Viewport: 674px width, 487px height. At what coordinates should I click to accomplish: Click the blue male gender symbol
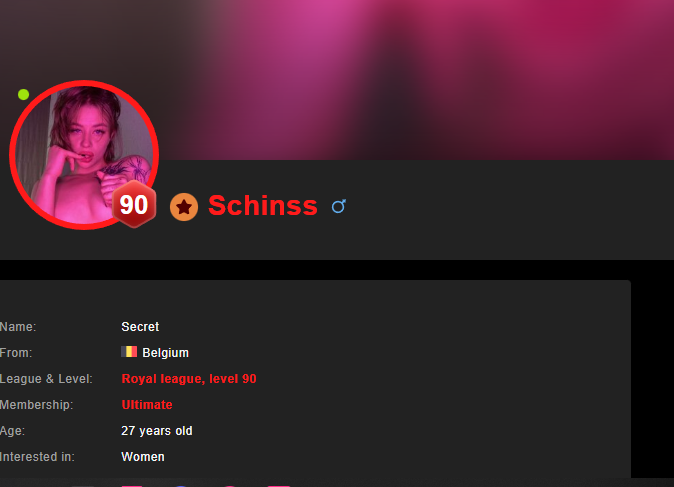click(x=339, y=206)
